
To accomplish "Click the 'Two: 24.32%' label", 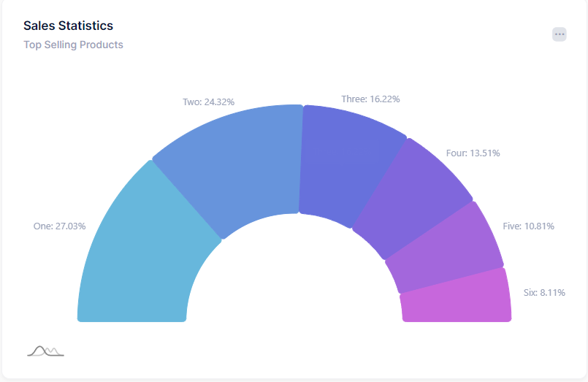I will (208, 102).
